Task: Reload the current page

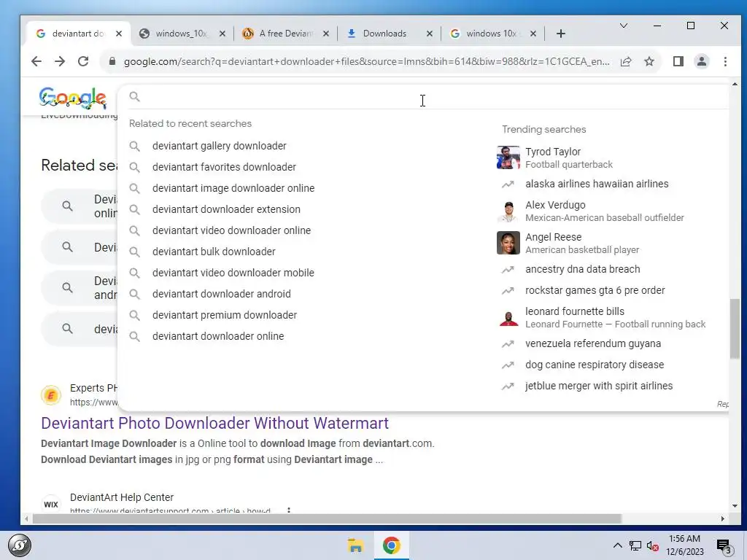Action: [83, 61]
